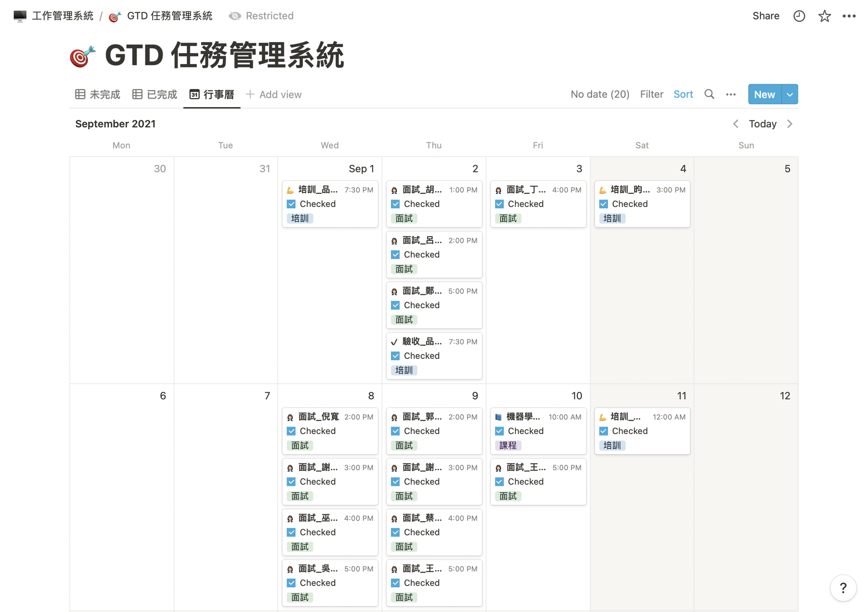This screenshot has width=868, height=612.
Task: Open the view options ellipsis next to search
Action: coord(731,94)
